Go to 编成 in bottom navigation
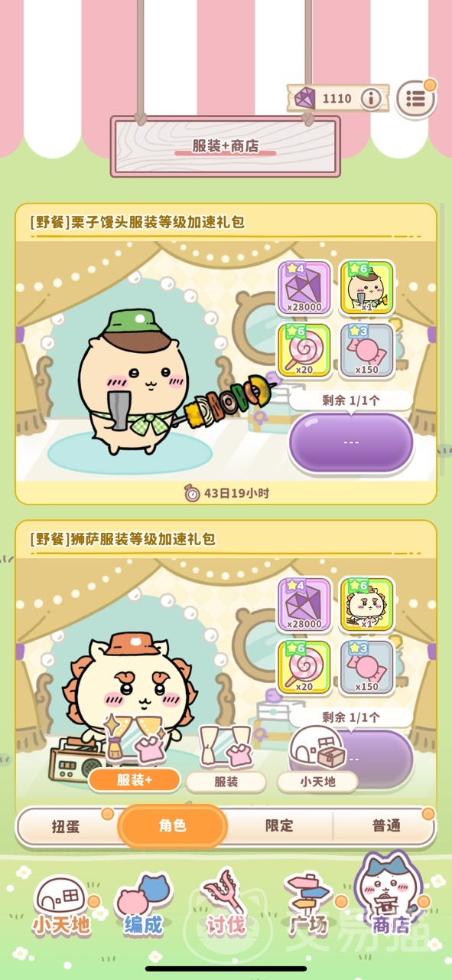Viewport: 452px width, 980px height. click(x=144, y=907)
